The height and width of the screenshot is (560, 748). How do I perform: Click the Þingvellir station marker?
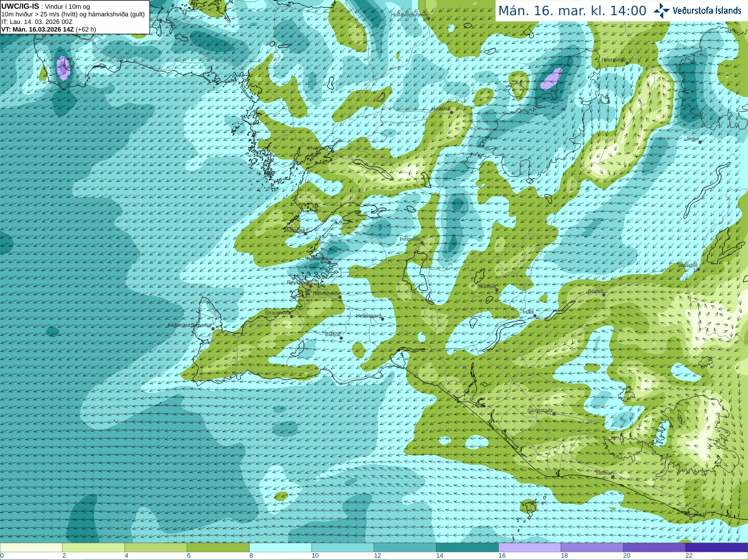[422, 243]
